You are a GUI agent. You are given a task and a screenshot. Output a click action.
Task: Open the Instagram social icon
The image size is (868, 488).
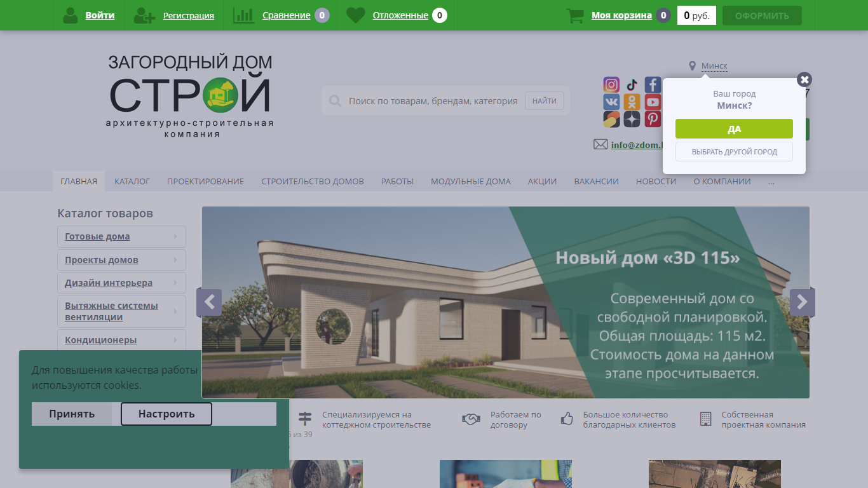[611, 85]
